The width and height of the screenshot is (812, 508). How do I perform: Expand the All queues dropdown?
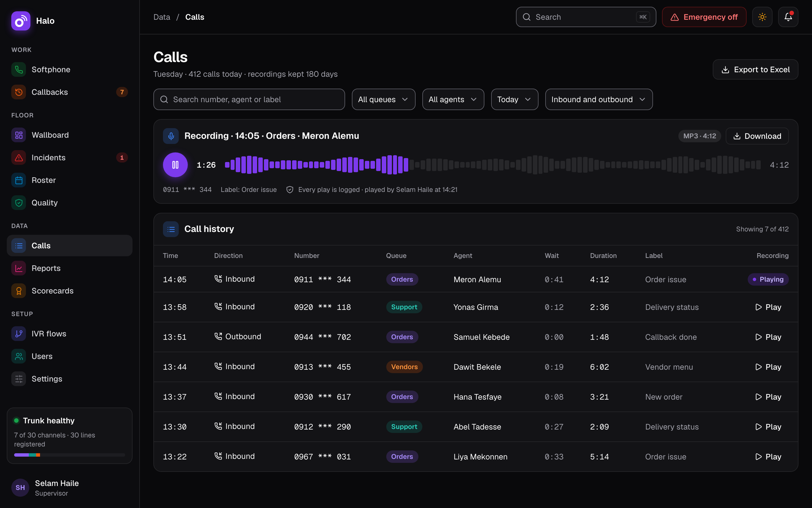[383, 99]
